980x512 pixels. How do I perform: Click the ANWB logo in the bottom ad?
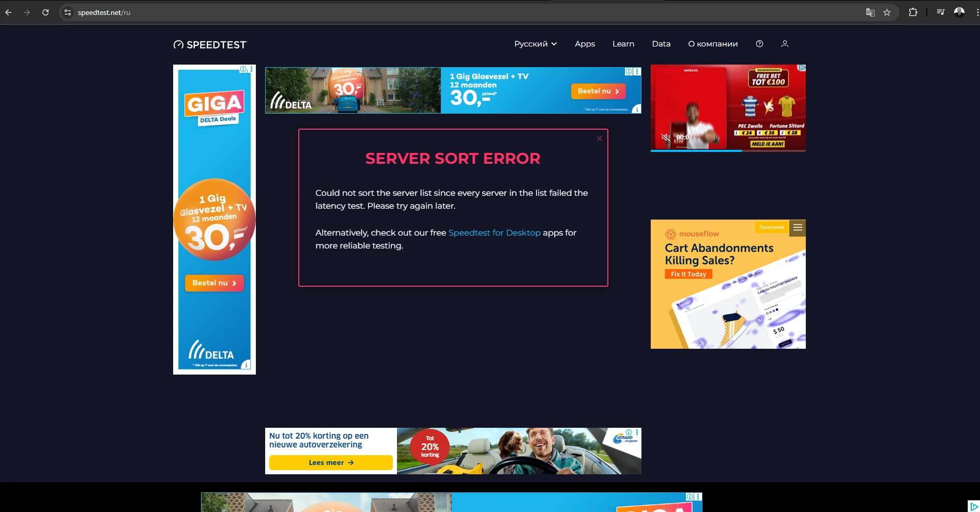coord(625,439)
